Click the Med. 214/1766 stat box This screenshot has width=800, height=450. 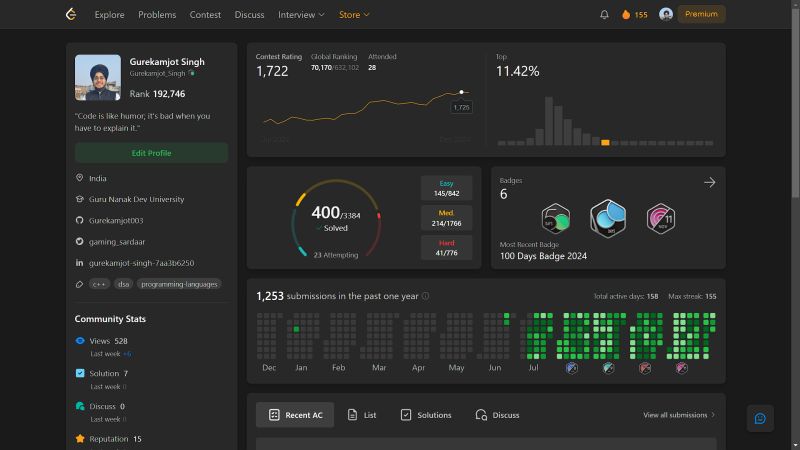(x=446, y=218)
